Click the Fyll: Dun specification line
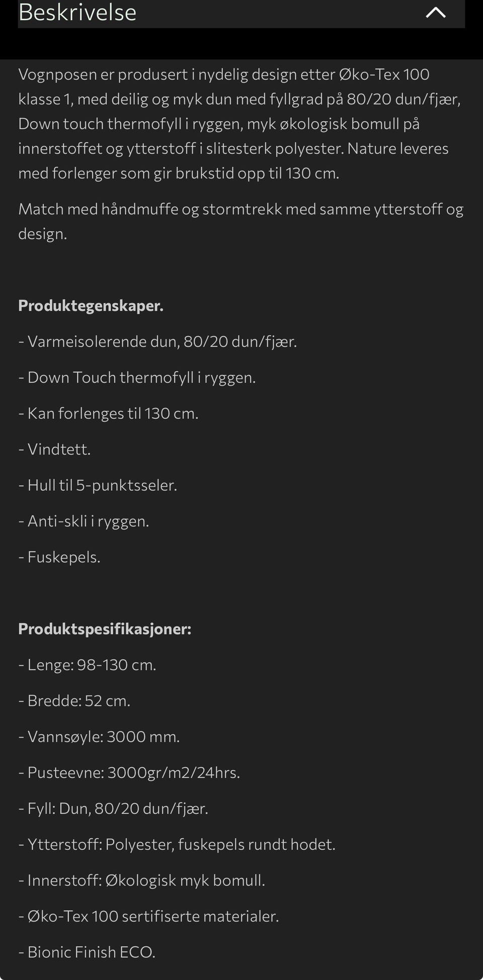This screenshot has width=483, height=980. point(113,809)
